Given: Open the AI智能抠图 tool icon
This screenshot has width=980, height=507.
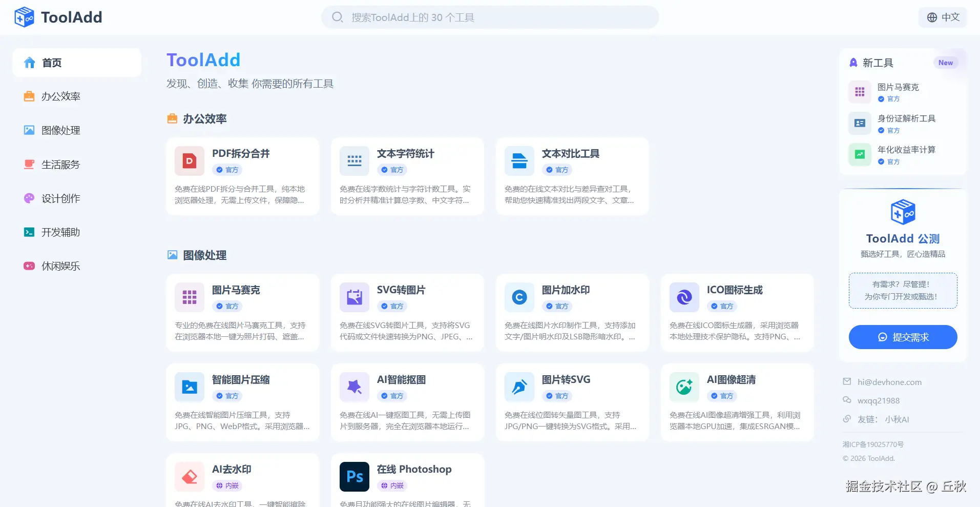Looking at the screenshot, I should (355, 387).
